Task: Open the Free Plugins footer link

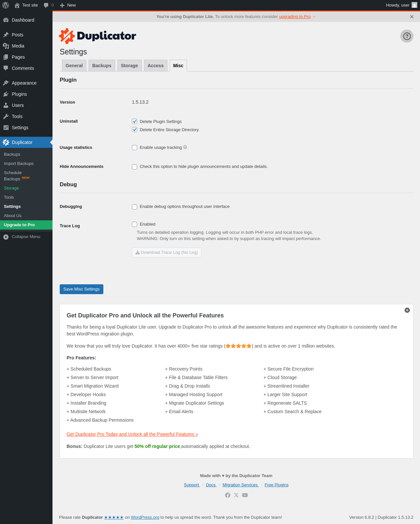Action: click(277, 485)
